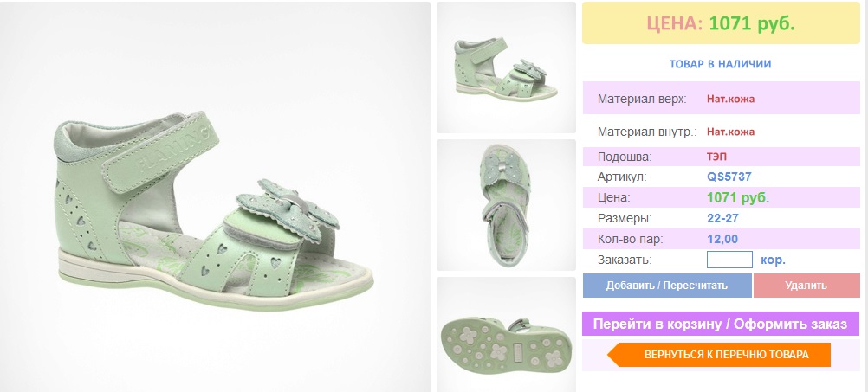
Task: Click the ТЭП sole material value
Action: tap(716, 157)
